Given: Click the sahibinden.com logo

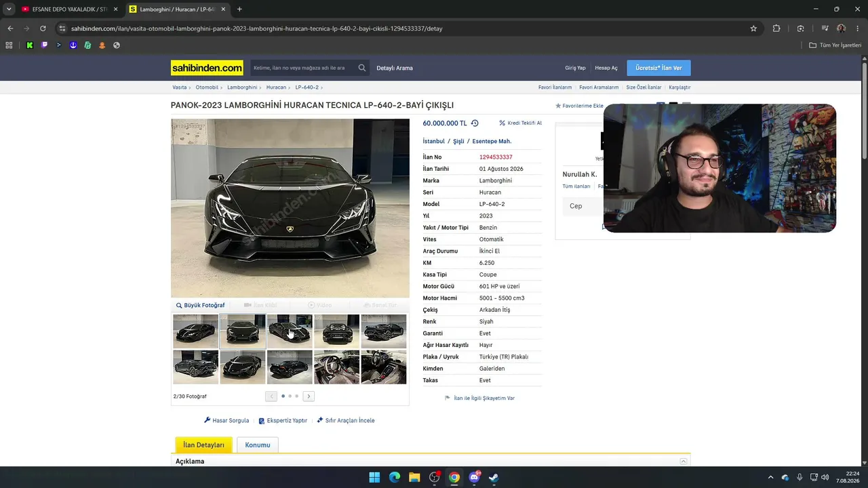Looking at the screenshot, I should (x=207, y=68).
